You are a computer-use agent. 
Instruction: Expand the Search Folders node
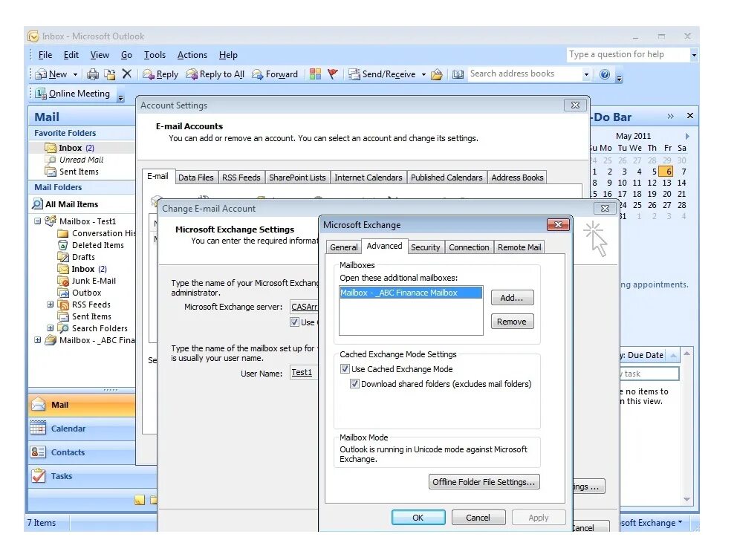click(51, 328)
